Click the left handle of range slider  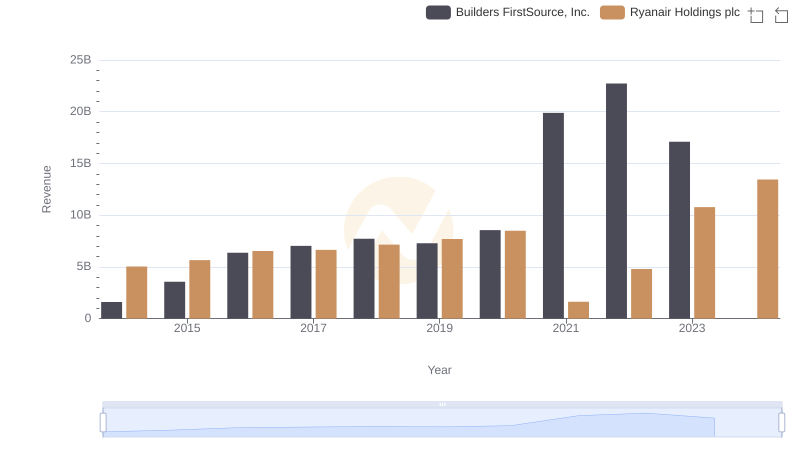pos(103,423)
